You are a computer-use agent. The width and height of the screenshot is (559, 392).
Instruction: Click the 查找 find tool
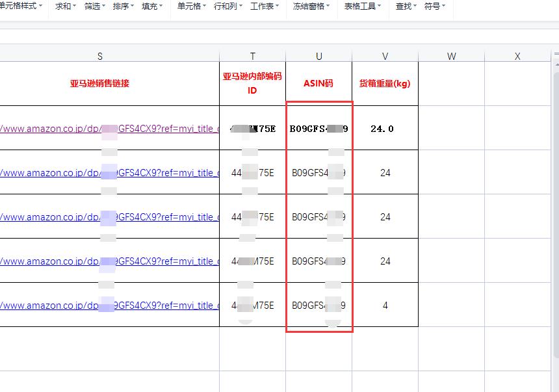(x=406, y=6)
